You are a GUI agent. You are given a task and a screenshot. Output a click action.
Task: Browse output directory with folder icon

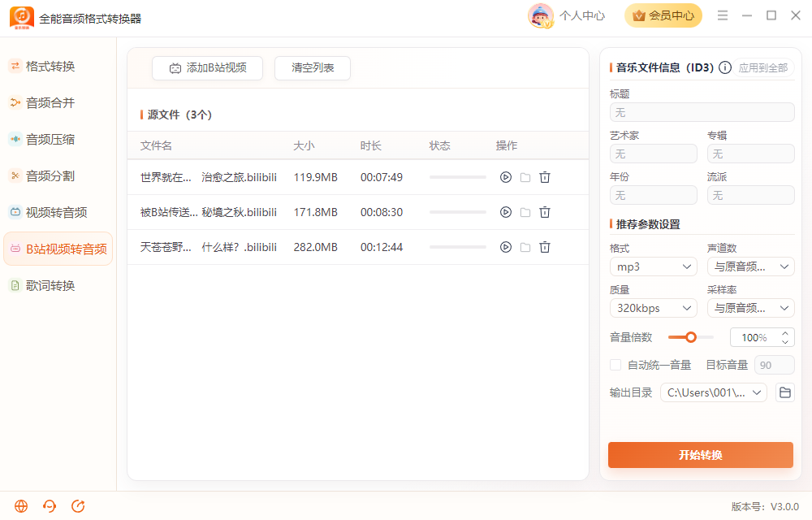[785, 392]
